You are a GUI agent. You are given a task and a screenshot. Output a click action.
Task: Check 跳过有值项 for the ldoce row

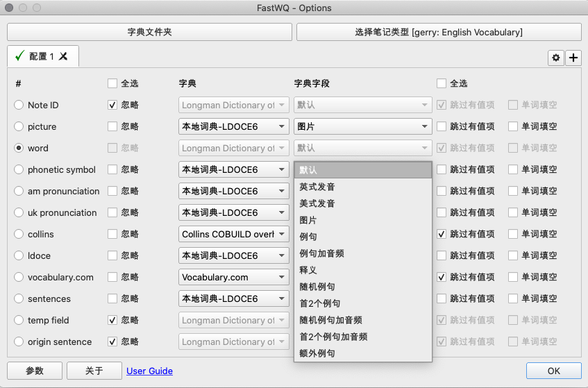click(x=442, y=255)
